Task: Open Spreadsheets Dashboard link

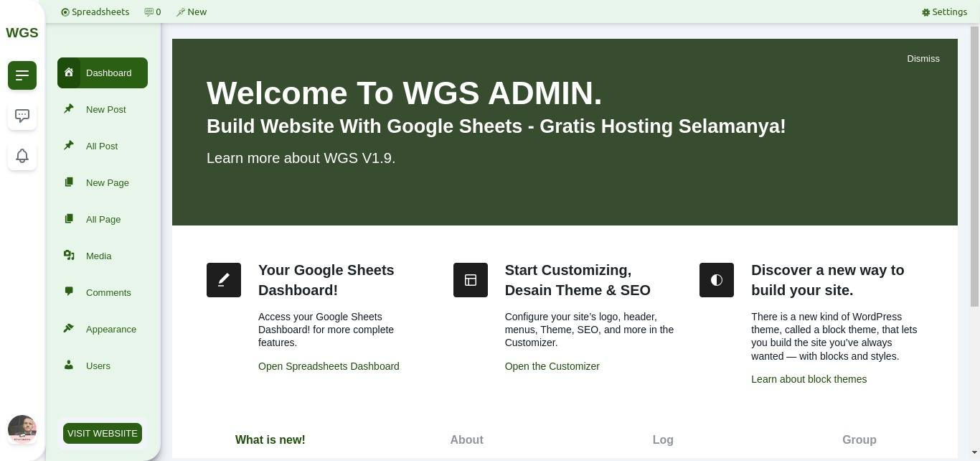Action: [329, 366]
